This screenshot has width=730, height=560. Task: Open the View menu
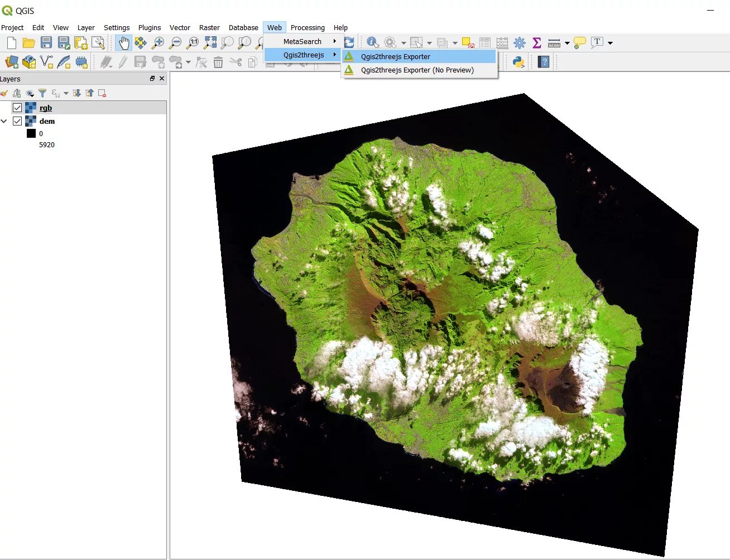click(x=61, y=27)
